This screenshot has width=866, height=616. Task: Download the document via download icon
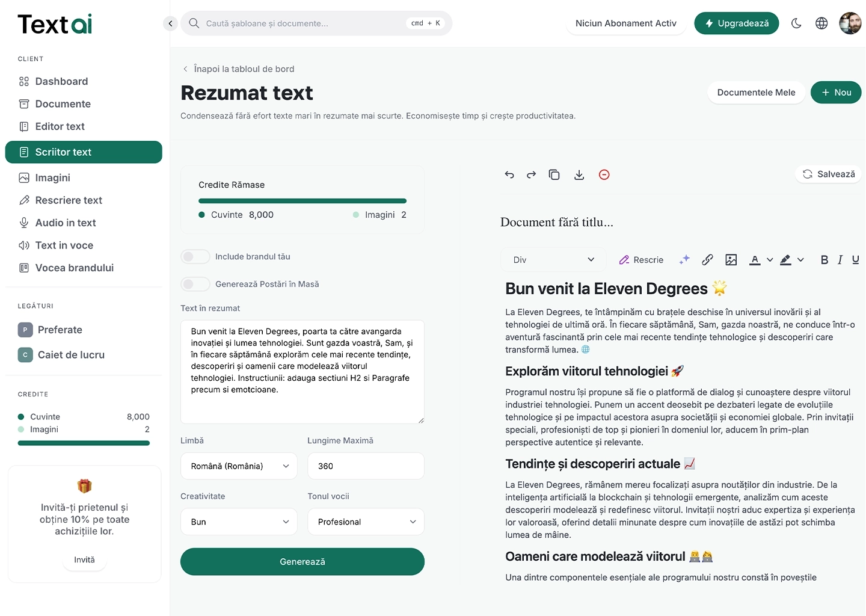(579, 174)
